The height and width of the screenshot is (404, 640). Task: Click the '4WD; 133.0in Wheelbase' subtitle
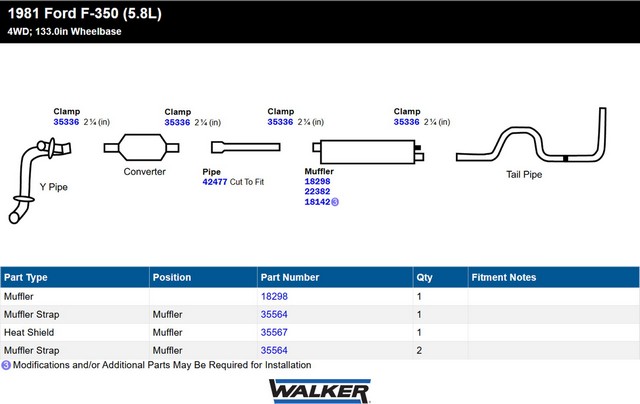click(64, 32)
